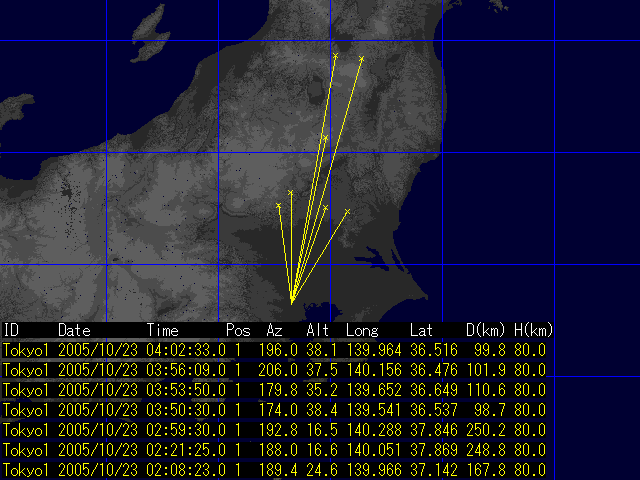Select the Time column header
This screenshot has height=480, width=640.
pos(163,329)
